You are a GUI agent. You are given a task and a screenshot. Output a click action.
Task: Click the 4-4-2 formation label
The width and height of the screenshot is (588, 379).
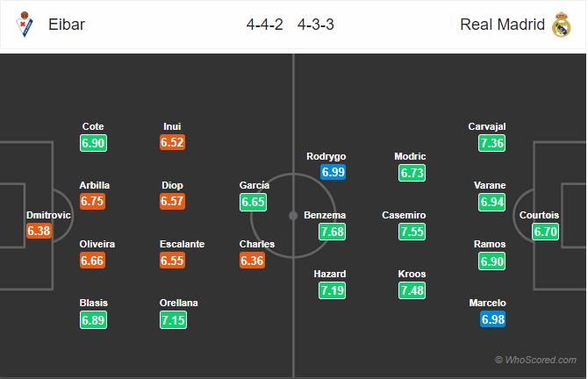[x=265, y=25]
